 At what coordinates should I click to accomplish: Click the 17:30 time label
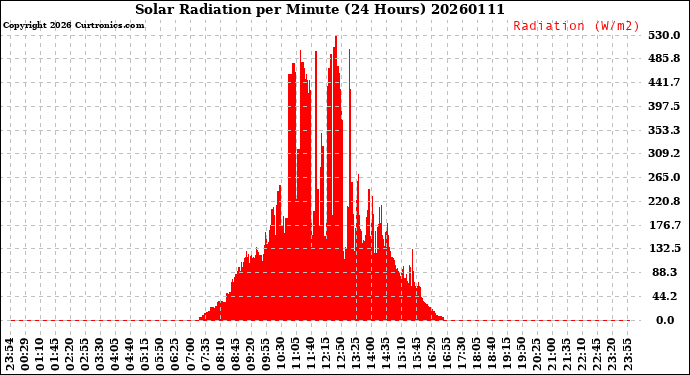461,355
